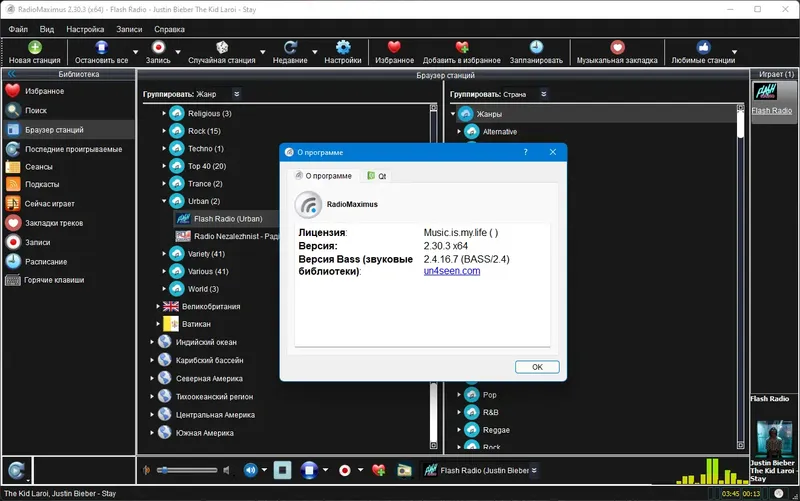Open Закладки треков in the sidebar

coord(69,223)
